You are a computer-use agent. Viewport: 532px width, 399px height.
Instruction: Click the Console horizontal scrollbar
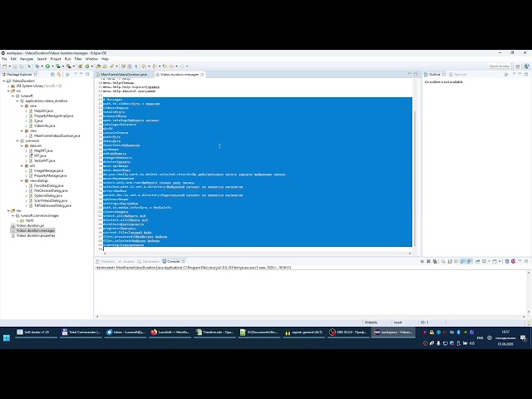click(x=310, y=317)
